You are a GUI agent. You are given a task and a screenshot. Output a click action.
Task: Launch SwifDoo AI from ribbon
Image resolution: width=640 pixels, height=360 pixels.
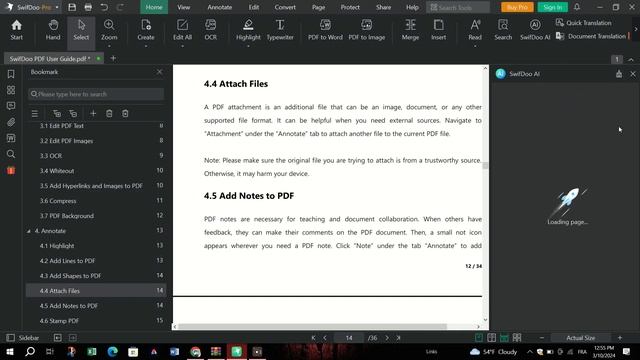tap(535, 30)
